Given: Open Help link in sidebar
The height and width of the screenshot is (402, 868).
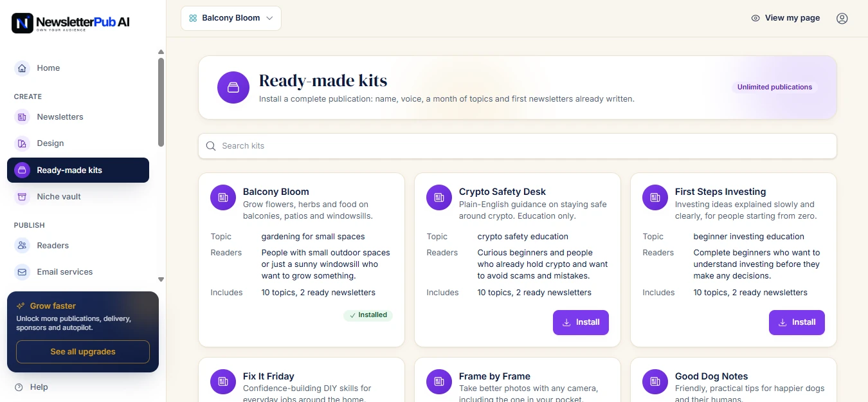Looking at the screenshot, I should [32, 387].
